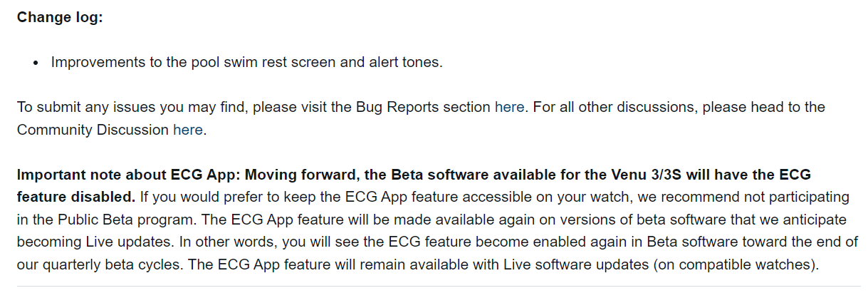Open the Bug Reports section 'here' link
Image resolution: width=868 pixels, height=293 pixels.
click(x=509, y=108)
